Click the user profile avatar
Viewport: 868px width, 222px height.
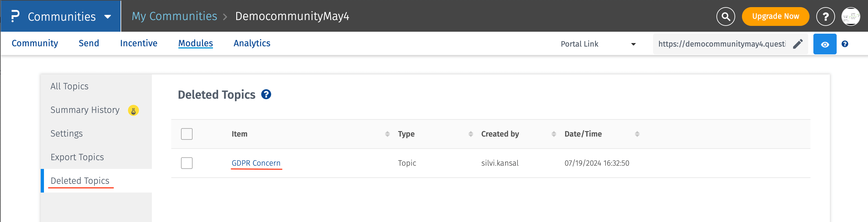pyautogui.click(x=851, y=17)
